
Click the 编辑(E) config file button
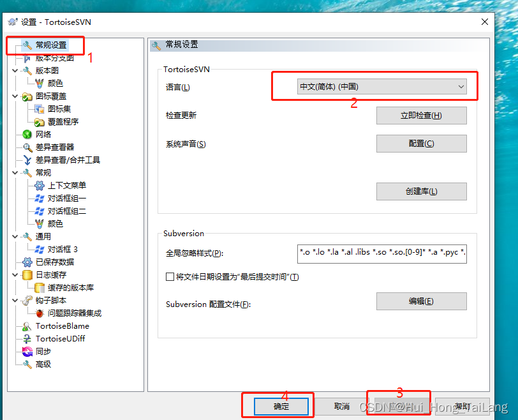click(x=422, y=301)
